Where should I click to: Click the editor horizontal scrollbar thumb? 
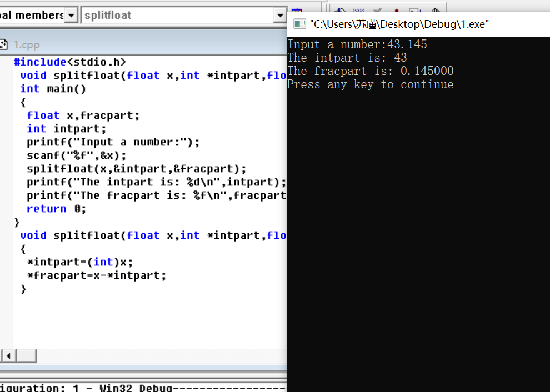(x=26, y=356)
